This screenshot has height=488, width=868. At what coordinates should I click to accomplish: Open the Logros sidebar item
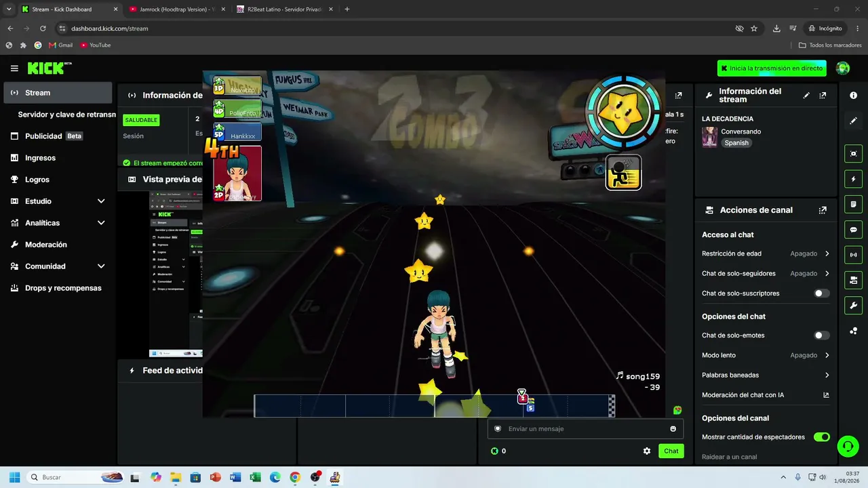coord(58,180)
